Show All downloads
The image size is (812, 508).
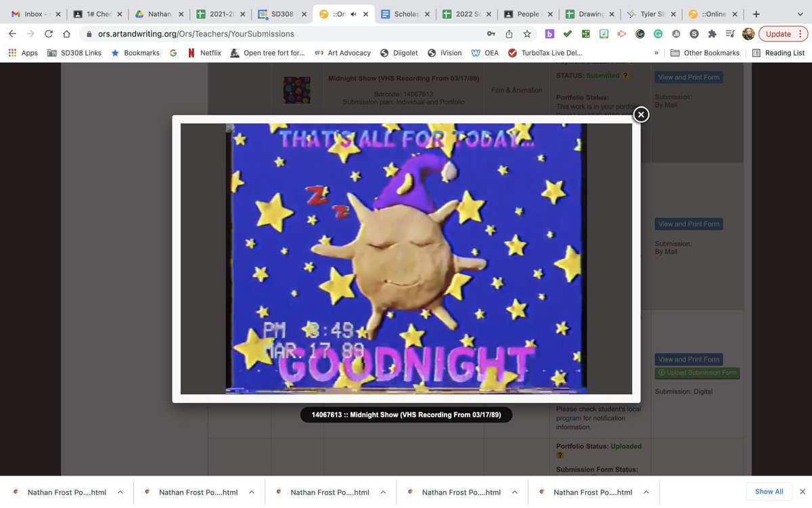769,492
